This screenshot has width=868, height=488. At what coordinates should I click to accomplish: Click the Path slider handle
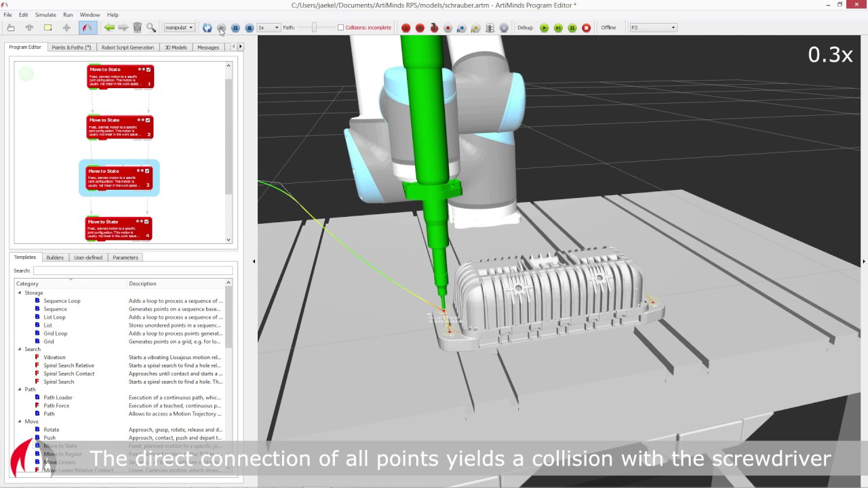(314, 28)
